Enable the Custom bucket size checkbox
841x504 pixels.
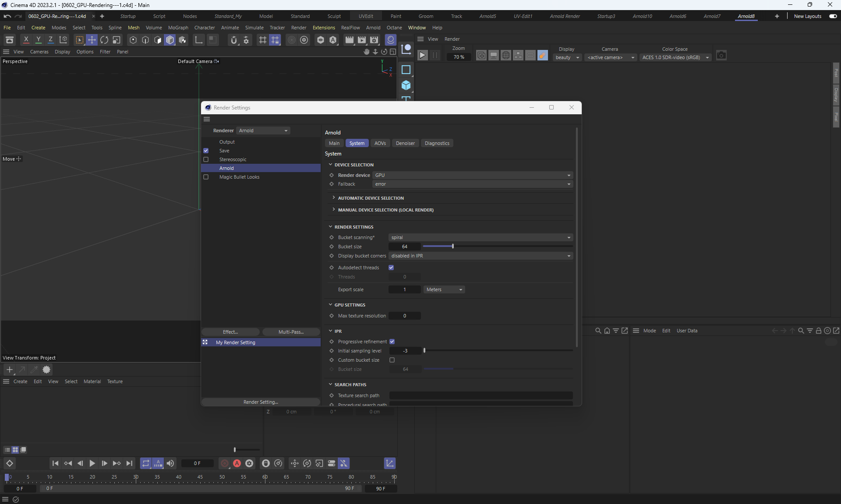[392, 360]
